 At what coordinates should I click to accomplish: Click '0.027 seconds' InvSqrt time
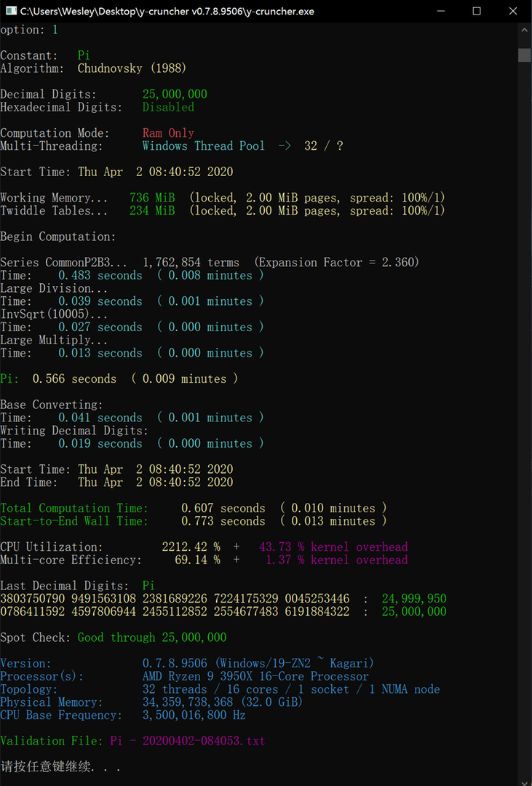click(100, 327)
